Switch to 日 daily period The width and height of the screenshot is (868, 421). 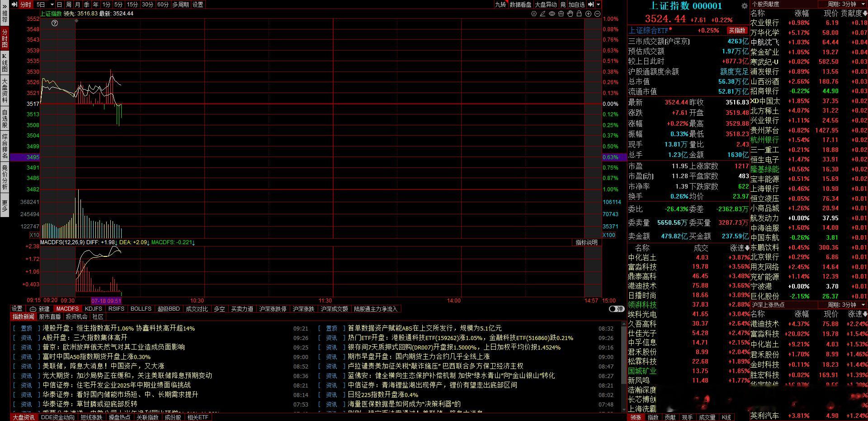(60, 5)
